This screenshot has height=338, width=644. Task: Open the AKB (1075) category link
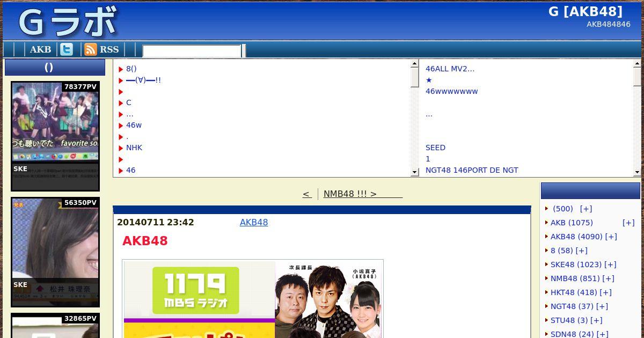(572, 223)
